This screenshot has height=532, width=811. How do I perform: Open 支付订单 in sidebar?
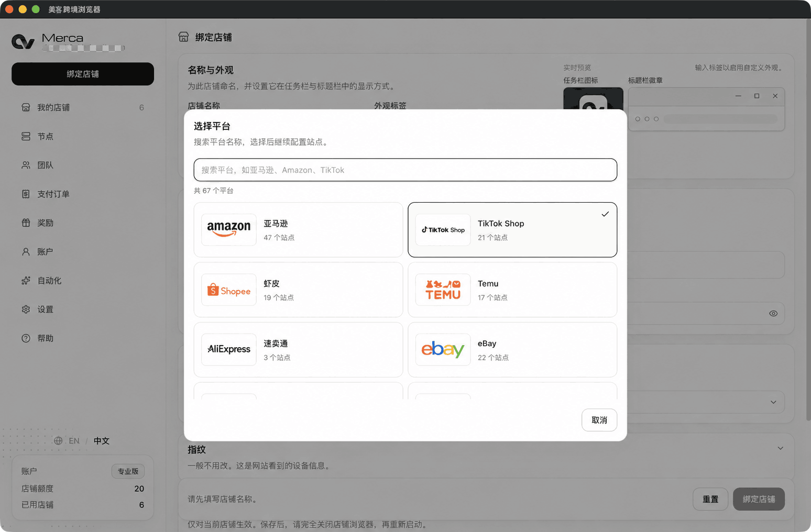(83, 194)
